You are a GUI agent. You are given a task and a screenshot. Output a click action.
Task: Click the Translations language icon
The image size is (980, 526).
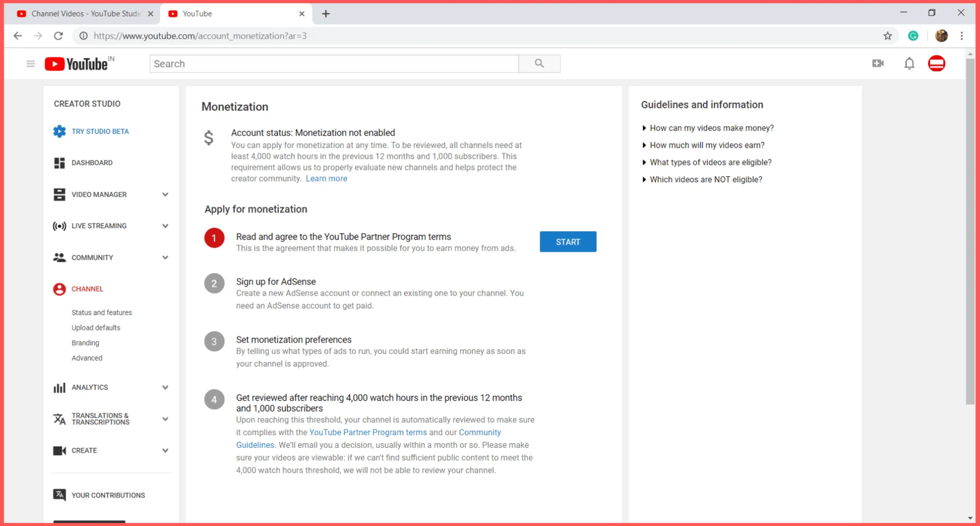(60, 419)
